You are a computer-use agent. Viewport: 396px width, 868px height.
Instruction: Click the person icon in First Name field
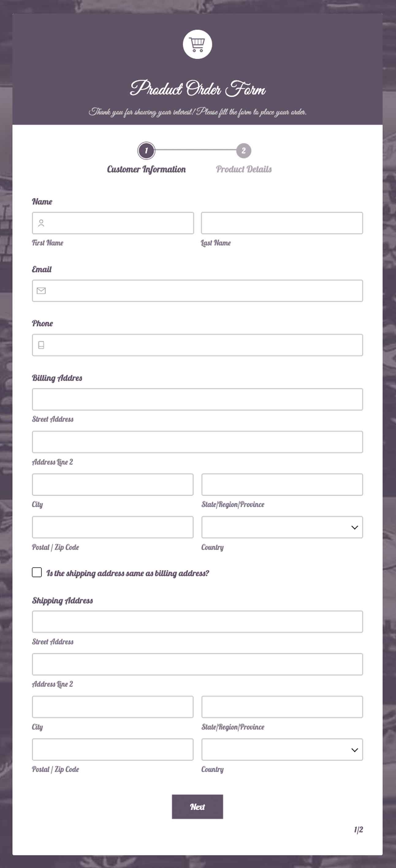pos(41,223)
